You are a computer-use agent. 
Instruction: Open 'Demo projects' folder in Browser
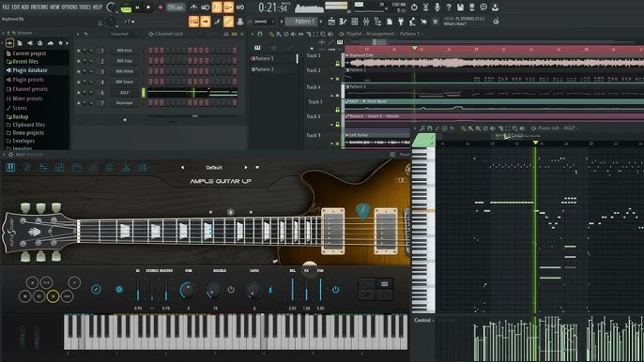(x=28, y=132)
